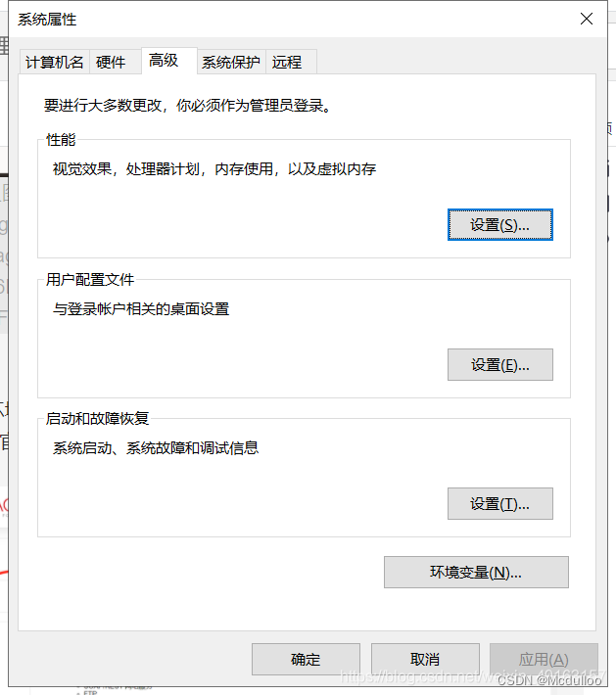Switch to the 计算机名 tab
The width and height of the screenshot is (616, 695).
pyautogui.click(x=55, y=62)
